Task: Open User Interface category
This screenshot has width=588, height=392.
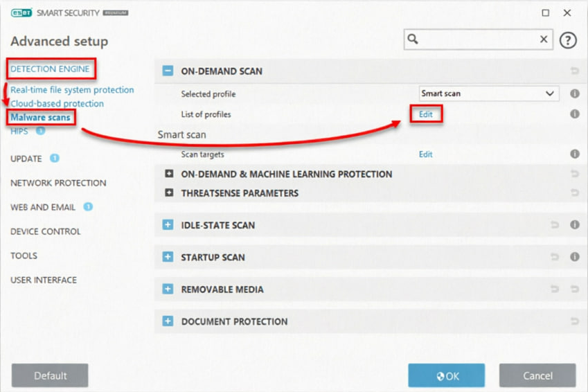Action: coord(44,280)
